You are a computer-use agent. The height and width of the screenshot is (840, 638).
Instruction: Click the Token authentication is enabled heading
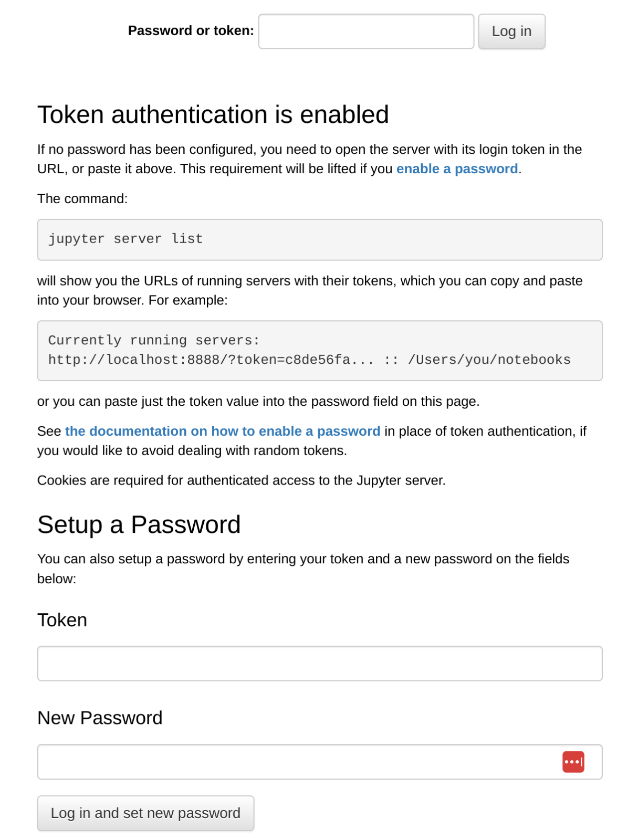point(213,114)
